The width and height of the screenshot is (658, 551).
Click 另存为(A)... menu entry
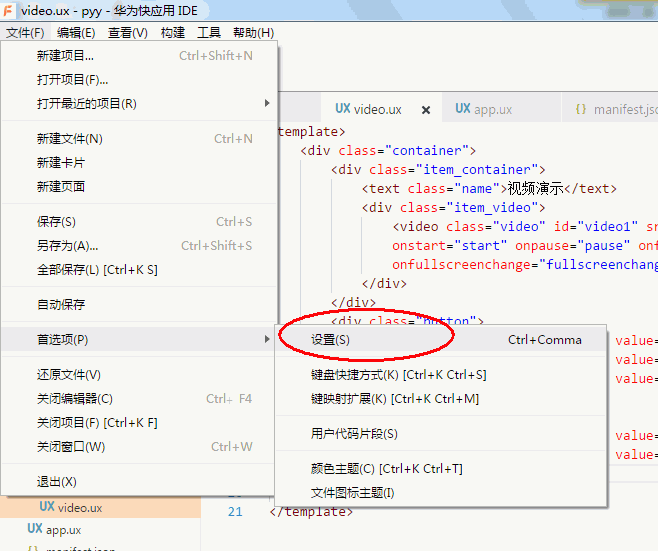coord(139,246)
